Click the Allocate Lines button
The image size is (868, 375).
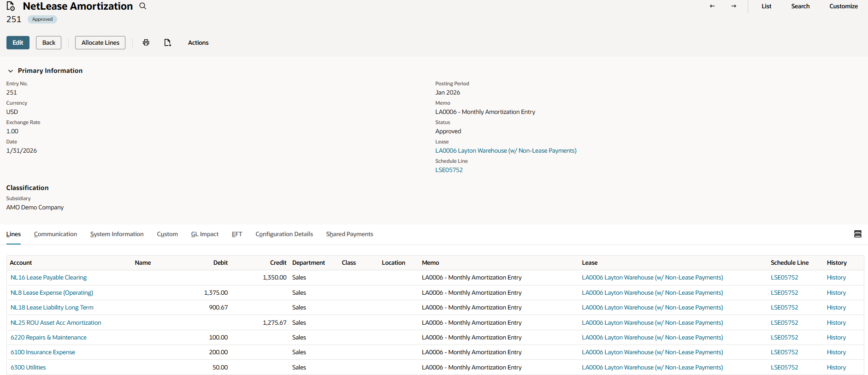[100, 42]
